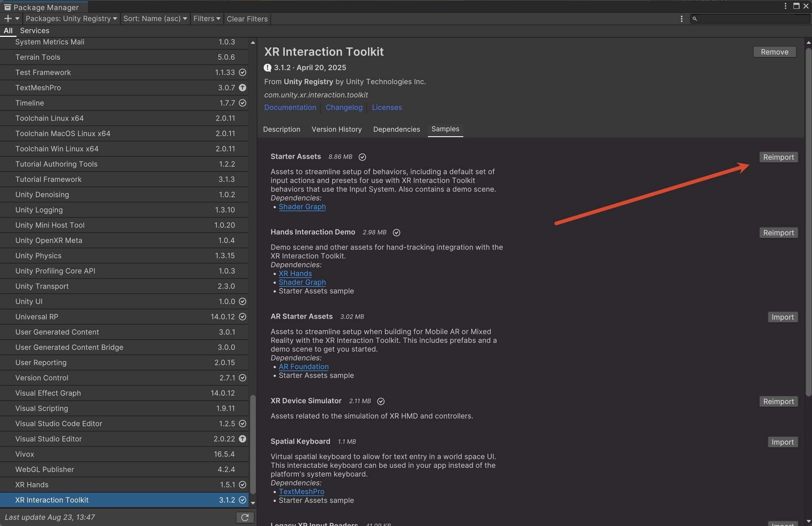The image size is (812, 526).
Task: Open the Sort: Name (asc) dropdown
Action: pyautogui.click(x=155, y=18)
